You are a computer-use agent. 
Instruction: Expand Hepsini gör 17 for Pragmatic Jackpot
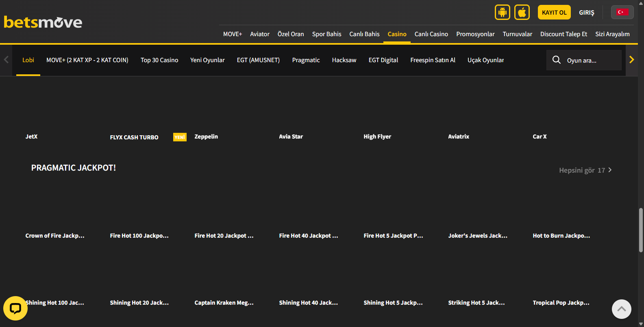pos(585,170)
